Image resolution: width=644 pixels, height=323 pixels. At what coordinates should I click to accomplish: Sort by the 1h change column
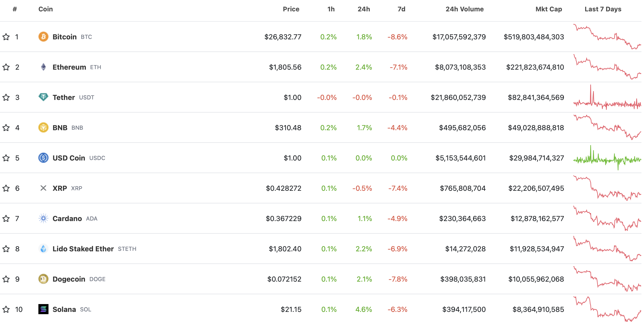point(331,9)
